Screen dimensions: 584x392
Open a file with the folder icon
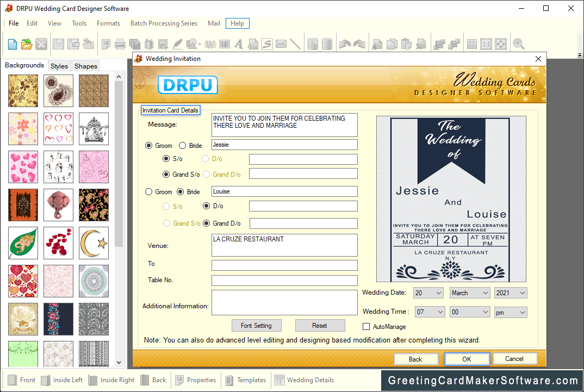(x=27, y=44)
